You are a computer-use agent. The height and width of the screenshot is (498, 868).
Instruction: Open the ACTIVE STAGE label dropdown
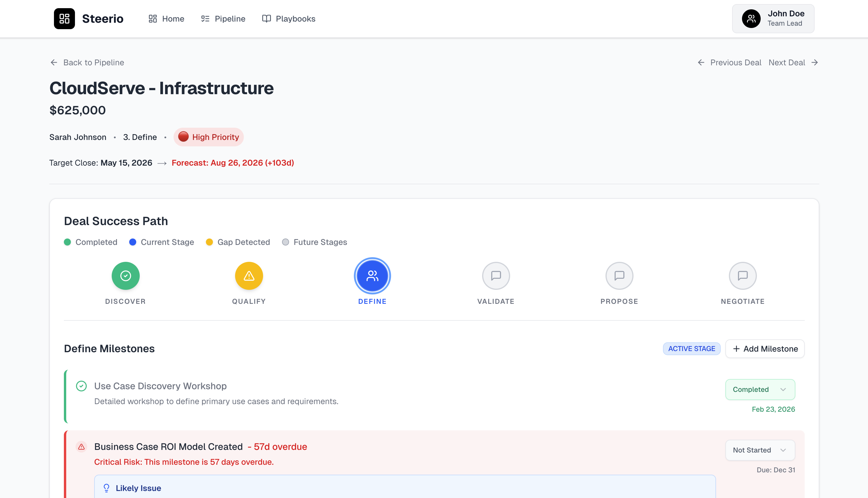692,348
